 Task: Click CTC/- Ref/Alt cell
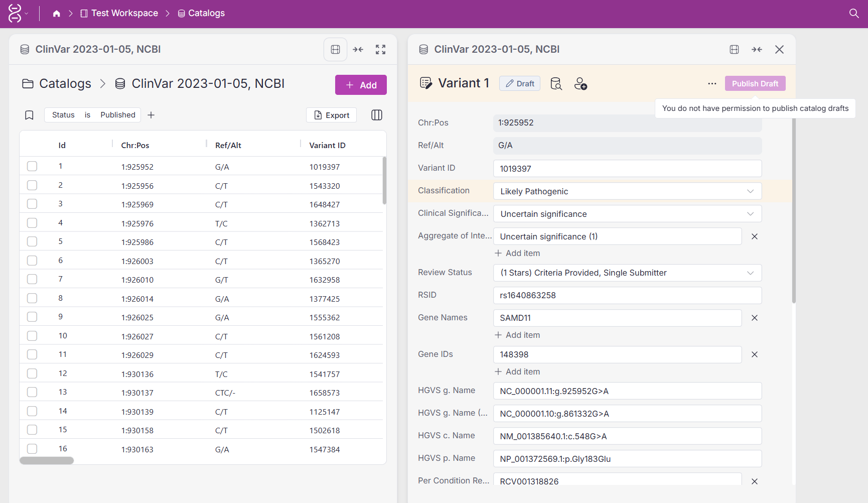tap(225, 393)
